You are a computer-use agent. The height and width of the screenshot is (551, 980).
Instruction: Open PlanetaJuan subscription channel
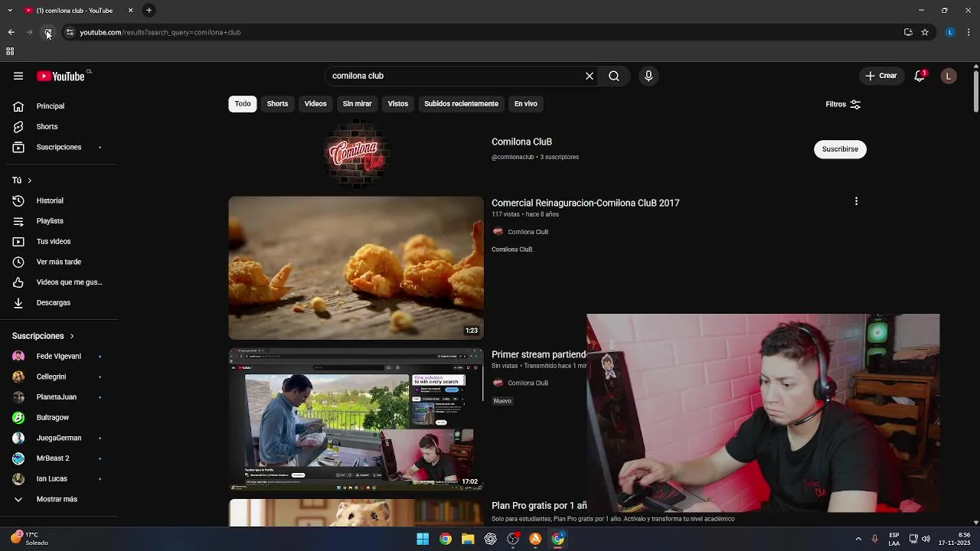(58, 397)
